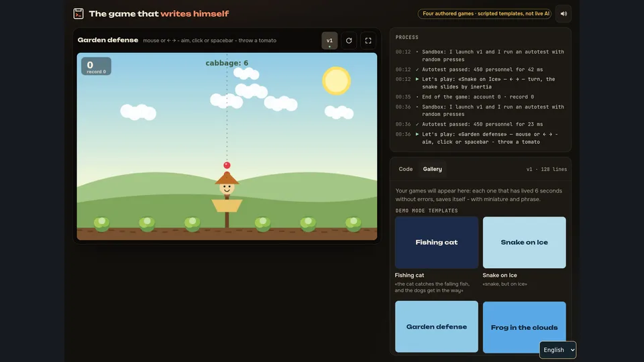Viewport: 644px width, 362px height.
Task: Select the v1 version button
Action: [329, 41]
